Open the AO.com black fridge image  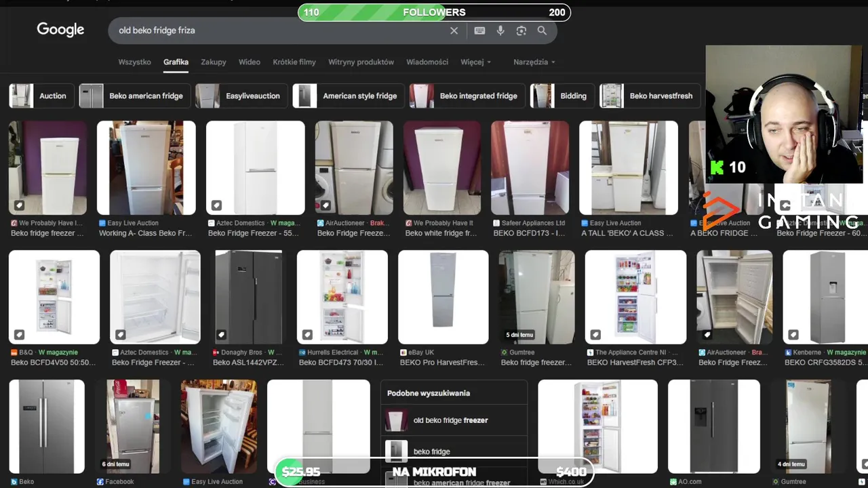[713, 427]
